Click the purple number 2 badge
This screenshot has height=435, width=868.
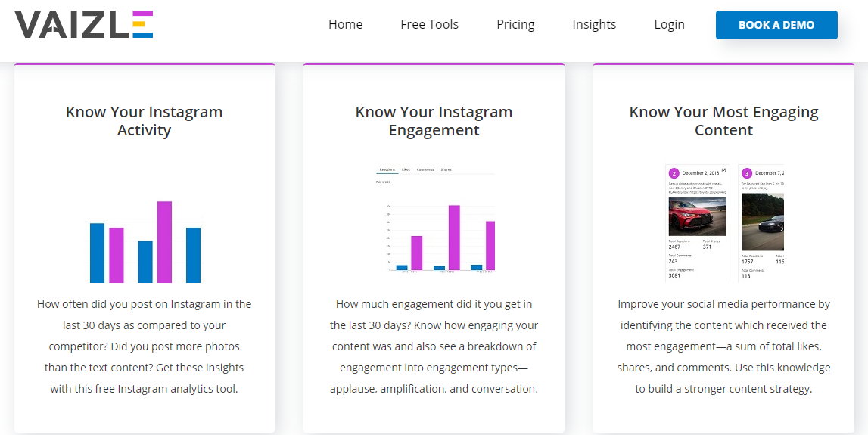[x=674, y=172]
